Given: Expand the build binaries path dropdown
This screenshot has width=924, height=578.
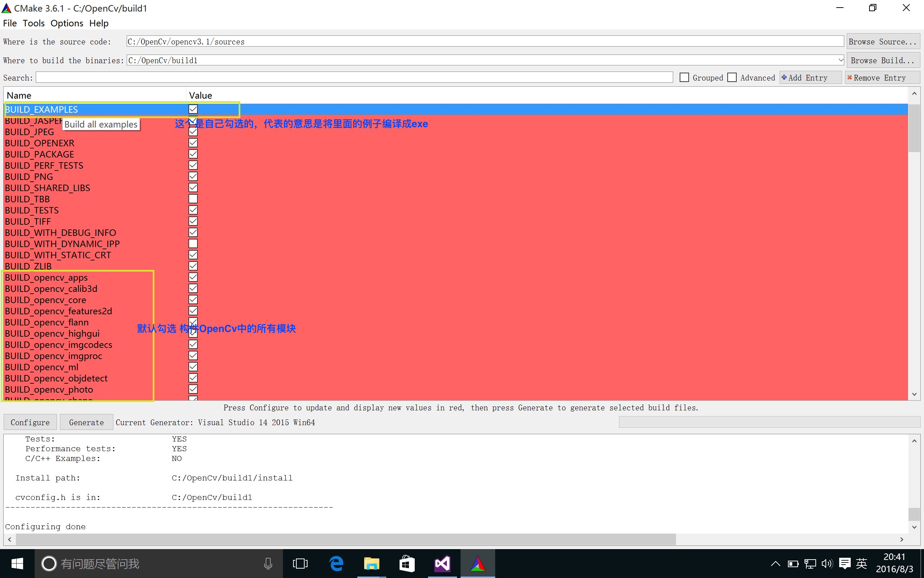Looking at the screenshot, I should 840,60.
